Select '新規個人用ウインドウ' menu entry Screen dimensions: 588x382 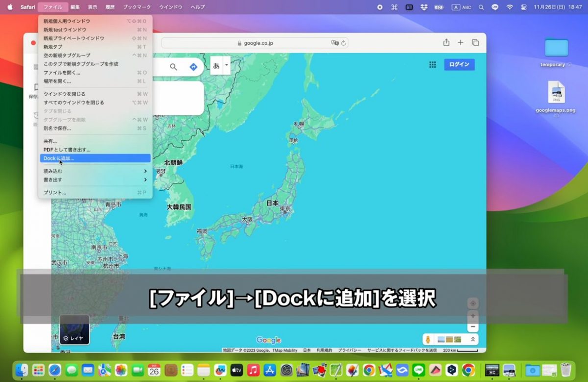[95, 22]
